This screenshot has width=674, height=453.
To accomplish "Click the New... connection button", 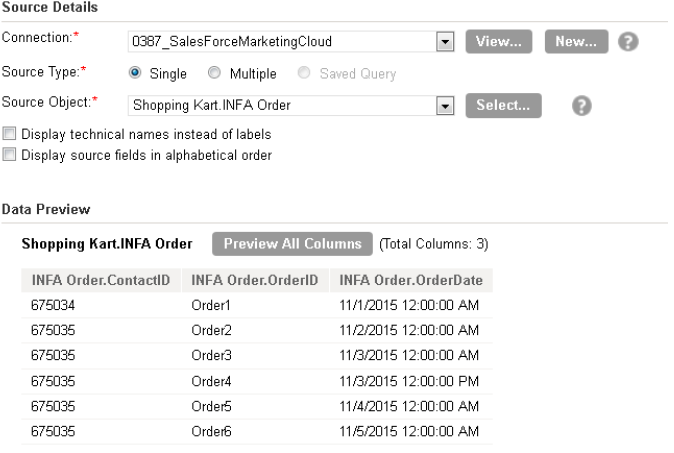I will (x=576, y=42).
